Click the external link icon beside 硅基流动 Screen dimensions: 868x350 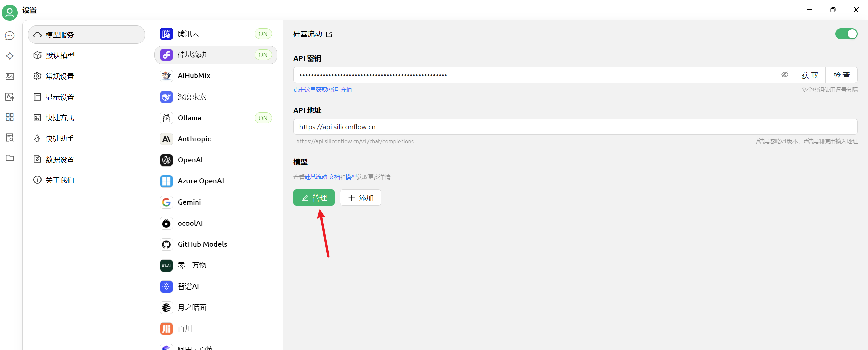[x=329, y=34]
